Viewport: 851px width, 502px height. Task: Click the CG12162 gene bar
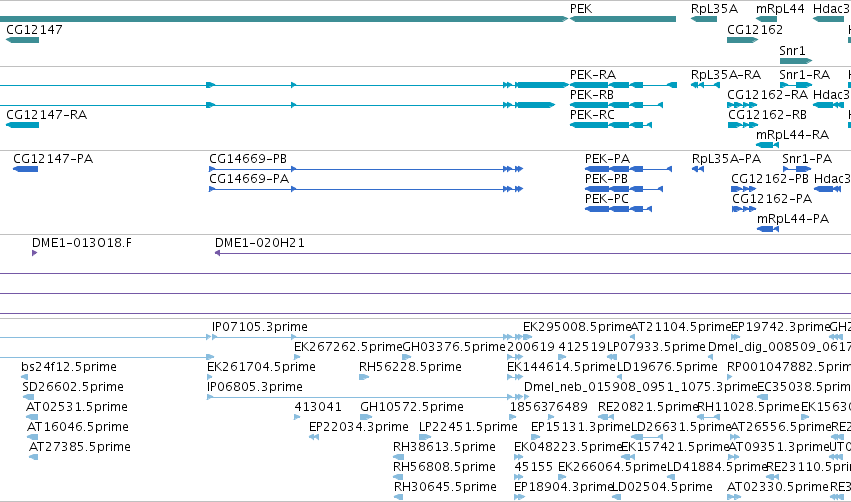(742, 40)
